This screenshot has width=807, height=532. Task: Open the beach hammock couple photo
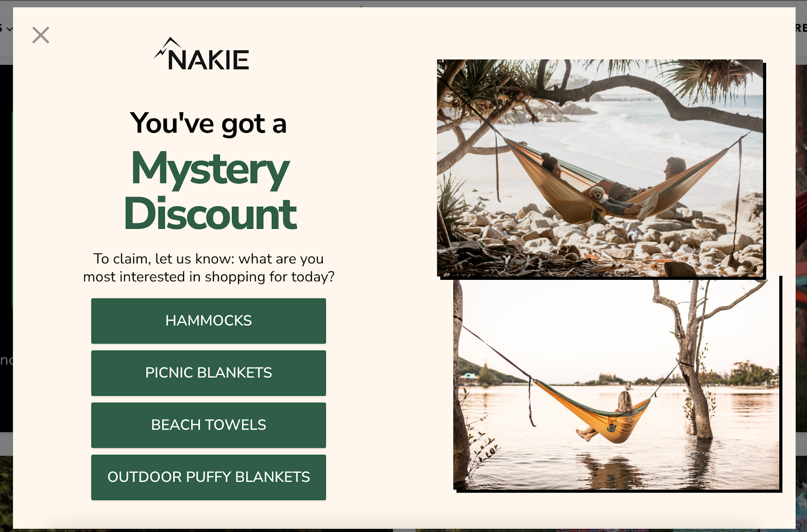click(x=600, y=168)
